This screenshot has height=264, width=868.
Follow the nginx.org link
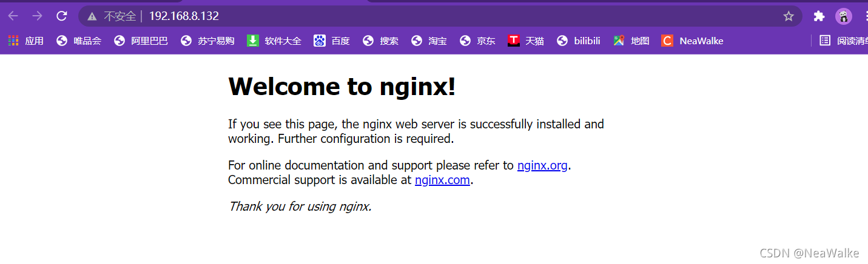coord(542,165)
